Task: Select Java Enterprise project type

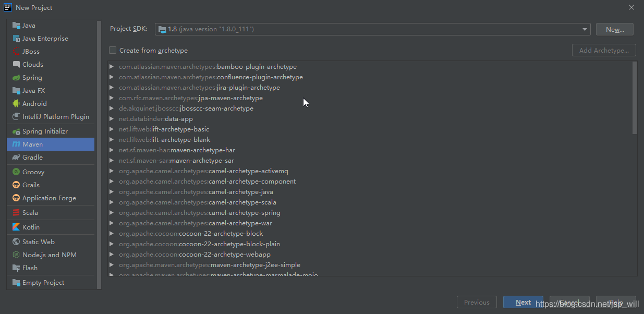Action: coord(51,38)
